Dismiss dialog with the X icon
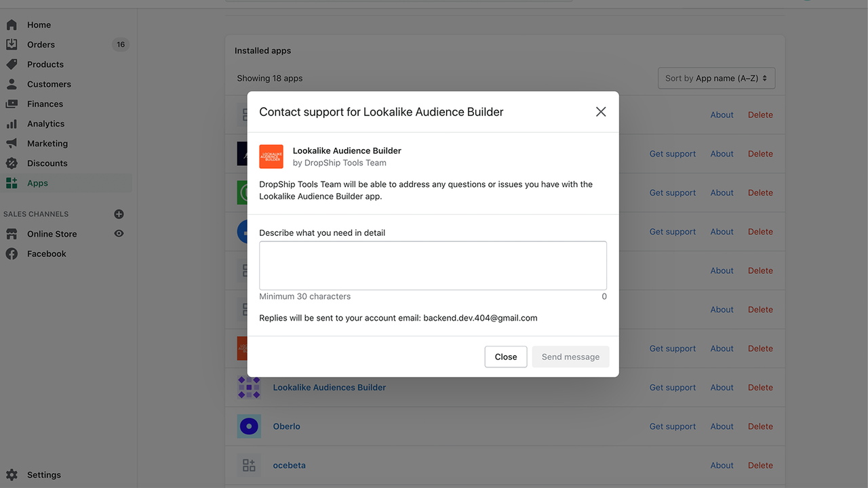This screenshot has width=868, height=488. pyautogui.click(x=600, y=112)
